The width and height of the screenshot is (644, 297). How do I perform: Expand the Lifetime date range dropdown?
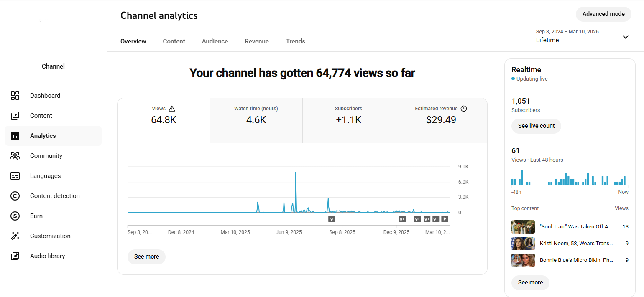pyautogui.click(x=625, y=37)
